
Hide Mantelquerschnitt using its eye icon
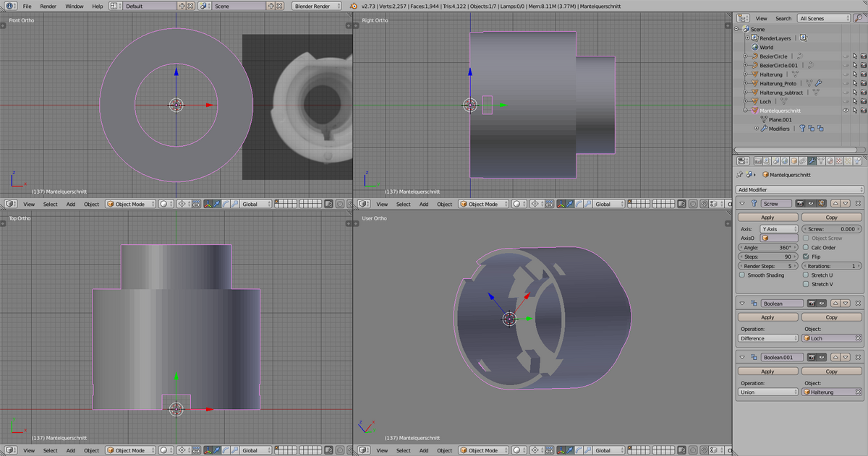846,111
